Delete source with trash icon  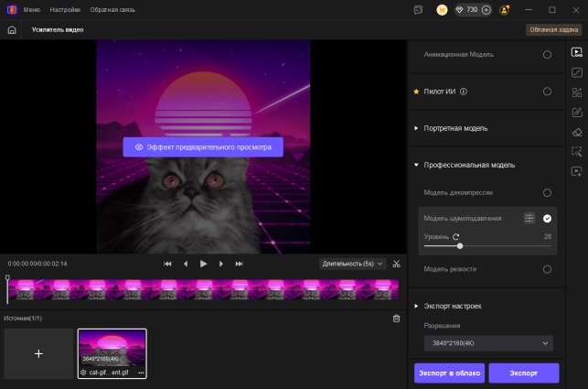pos(396,319)
